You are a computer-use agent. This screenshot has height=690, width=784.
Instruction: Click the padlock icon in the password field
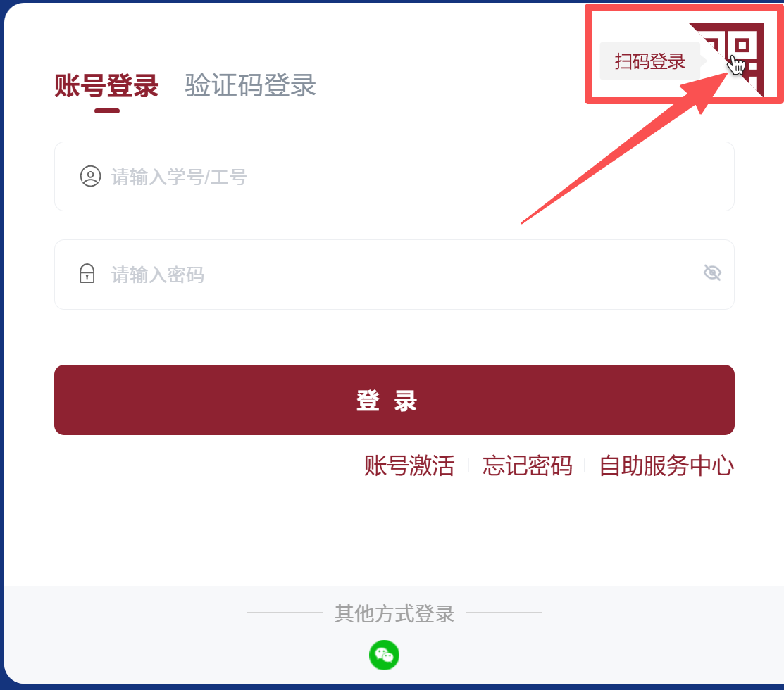[x=87, y=273]
